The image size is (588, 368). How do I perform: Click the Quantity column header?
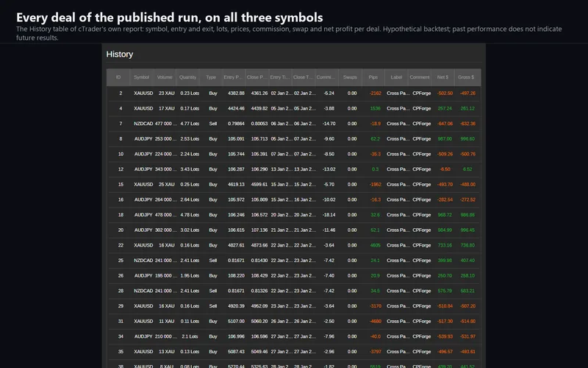(188, 77)
